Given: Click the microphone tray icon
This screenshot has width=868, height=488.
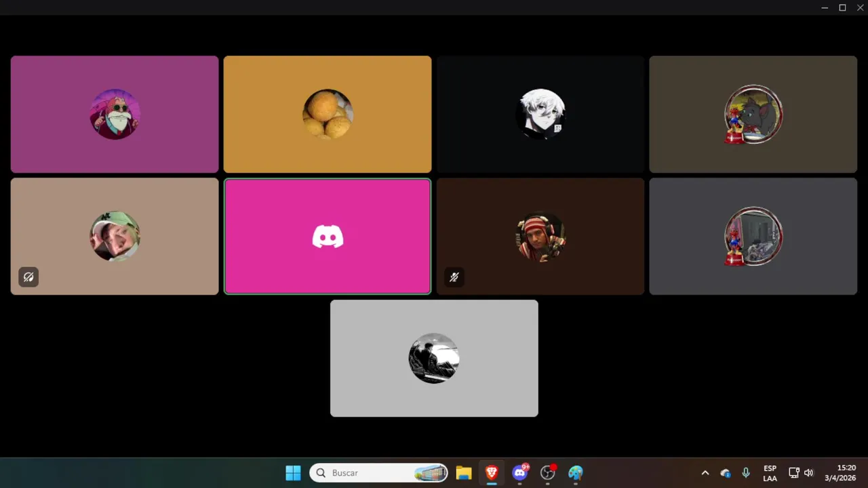Looking at the screenshot, I should pyautogui.click(x=746, y=472).
